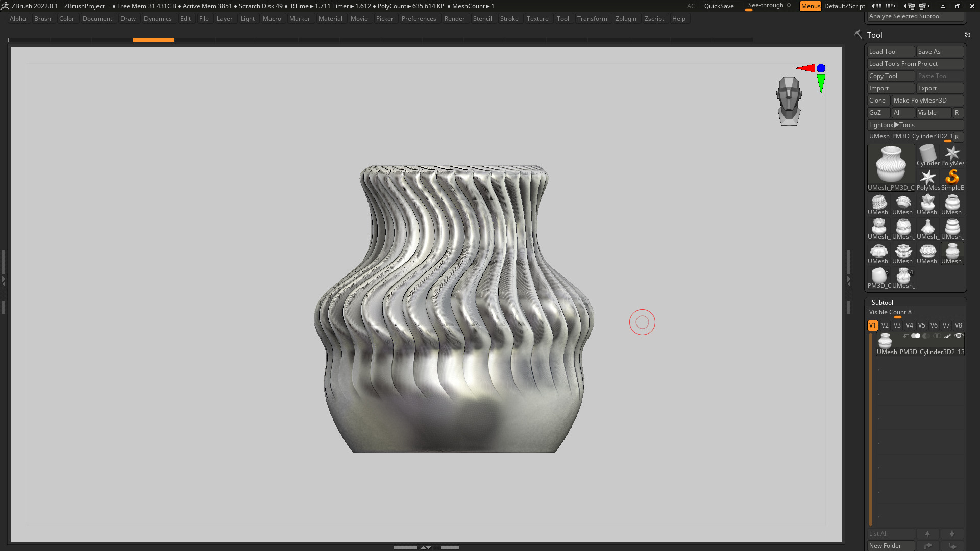The width and height of the screenshot is (980, 551).
Task: Switch to visibility set V5
Action: click(921, 325)
